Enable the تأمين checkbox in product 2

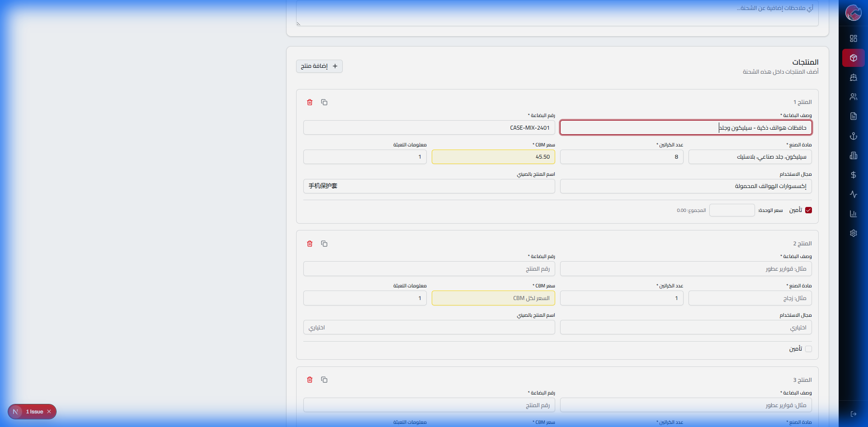click(808, 349)
